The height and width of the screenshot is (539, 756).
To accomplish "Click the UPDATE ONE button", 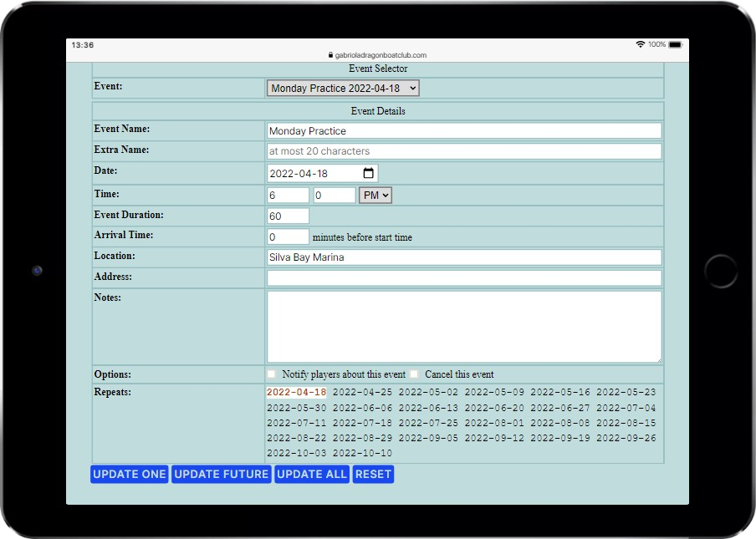I will tap(130, 474).
